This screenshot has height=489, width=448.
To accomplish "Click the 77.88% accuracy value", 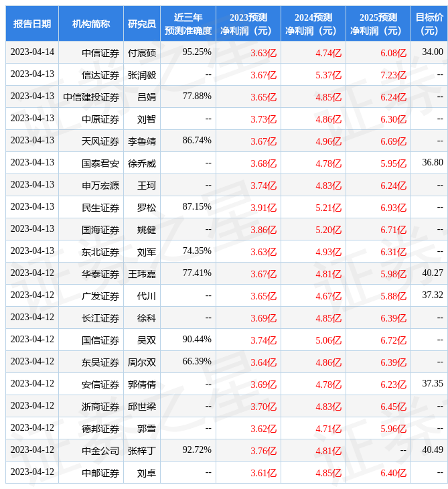I will [x=197, y=96].
